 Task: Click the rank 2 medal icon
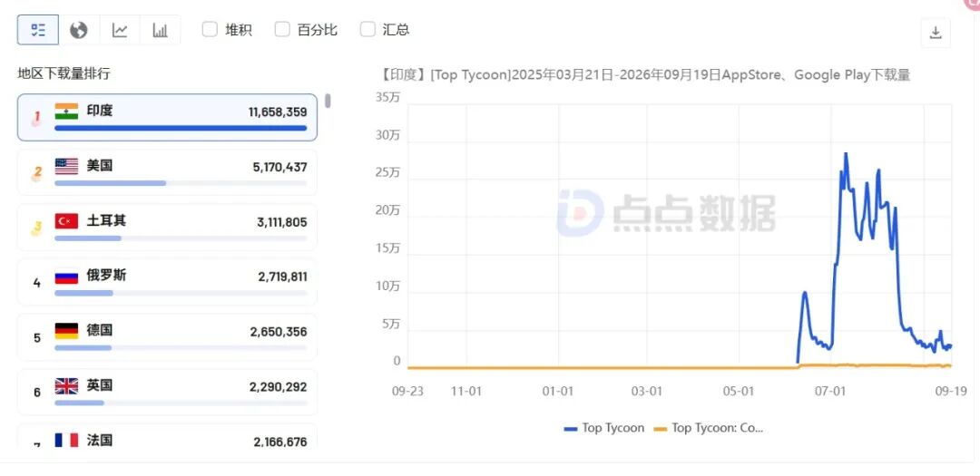[37, 173]
